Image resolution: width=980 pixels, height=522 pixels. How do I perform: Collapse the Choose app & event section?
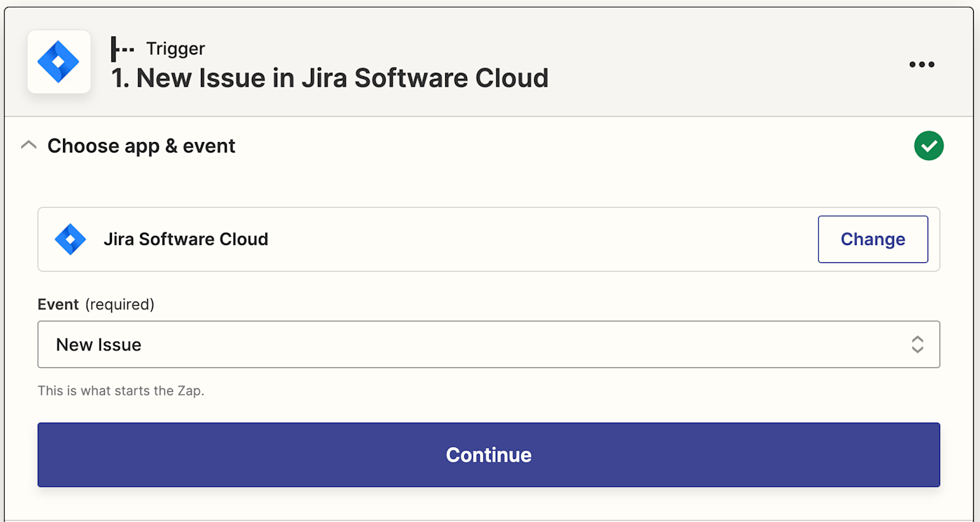29,146
